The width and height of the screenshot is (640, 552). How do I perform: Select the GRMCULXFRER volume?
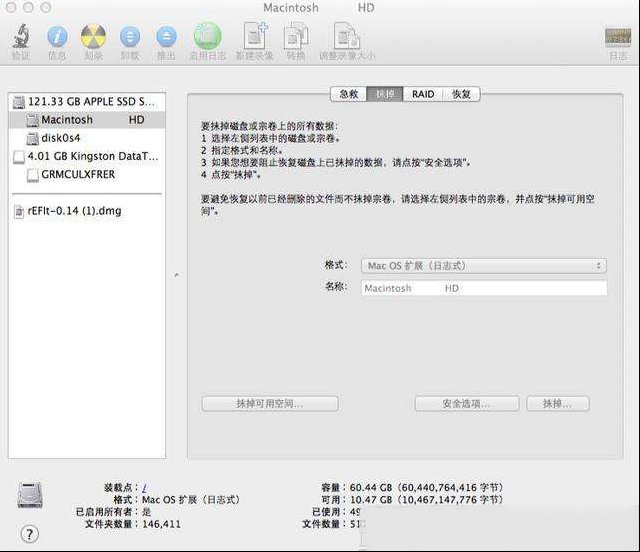tap(87, 175)
